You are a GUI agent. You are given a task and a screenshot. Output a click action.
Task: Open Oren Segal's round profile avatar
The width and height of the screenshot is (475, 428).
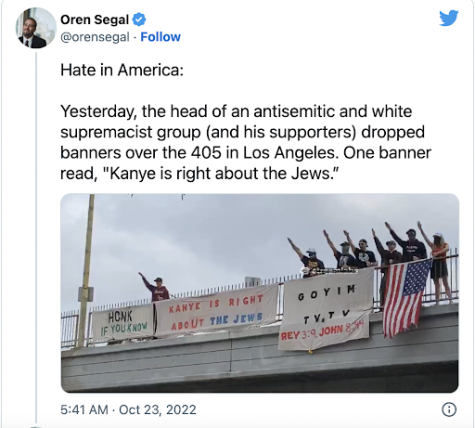[36, 28]
